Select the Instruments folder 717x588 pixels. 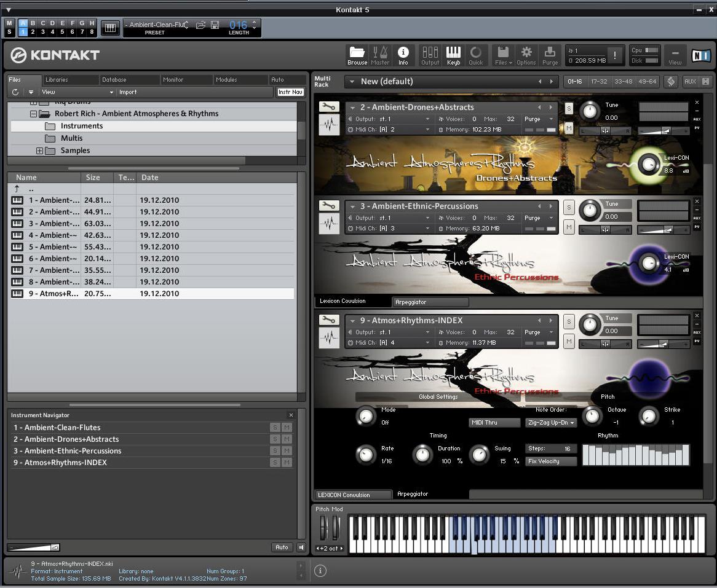coord(81,126)
